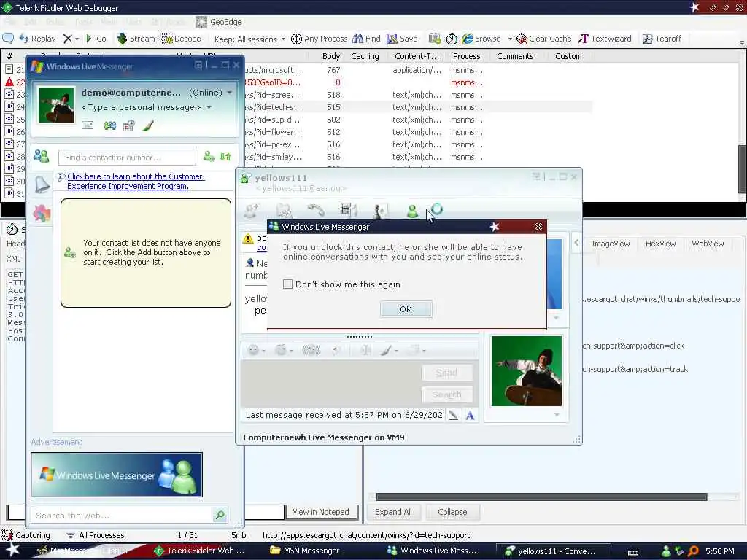747x560 pixels.
Task: Switch to the ImageView tab
Action: tap(611, 244)
